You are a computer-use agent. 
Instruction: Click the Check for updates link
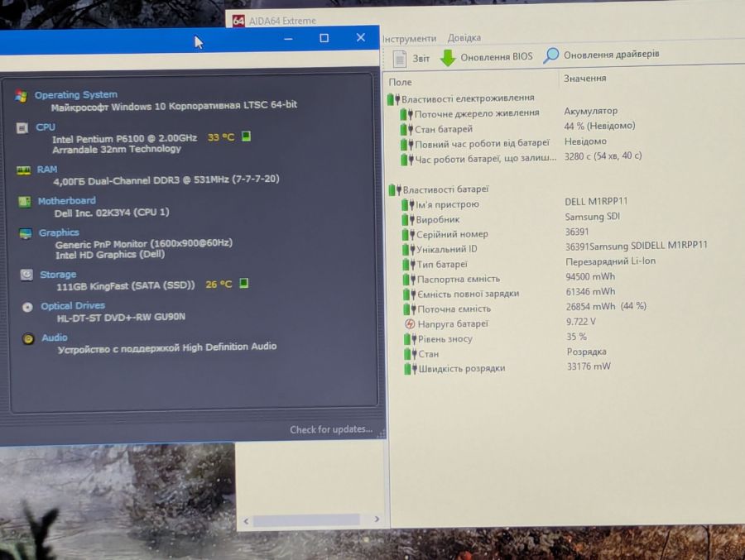pos(331,429)
